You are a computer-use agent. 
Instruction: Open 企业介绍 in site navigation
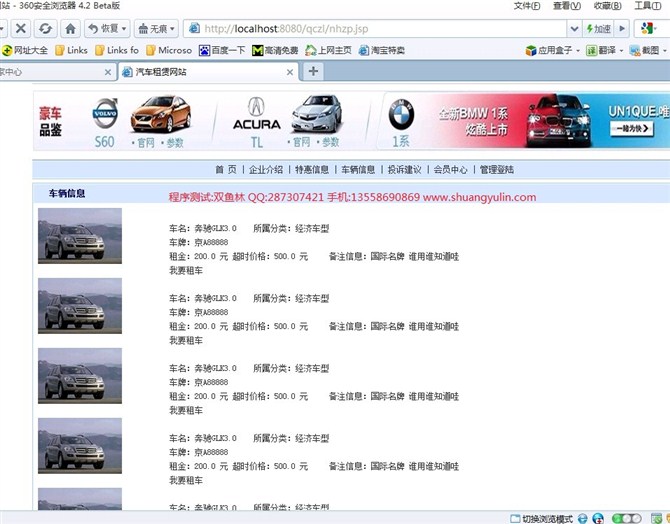[266, 170]
